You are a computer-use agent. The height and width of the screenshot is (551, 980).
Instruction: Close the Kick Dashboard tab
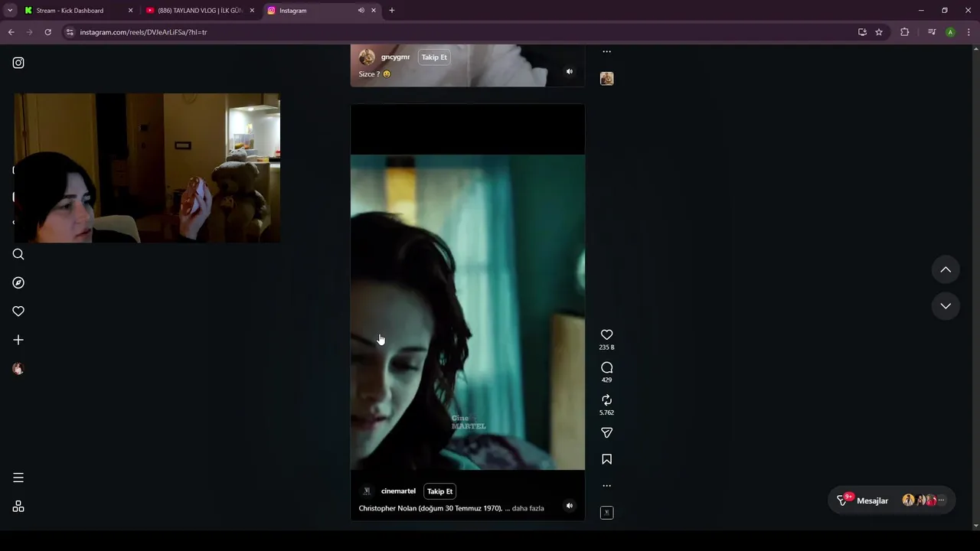(130, 11)
